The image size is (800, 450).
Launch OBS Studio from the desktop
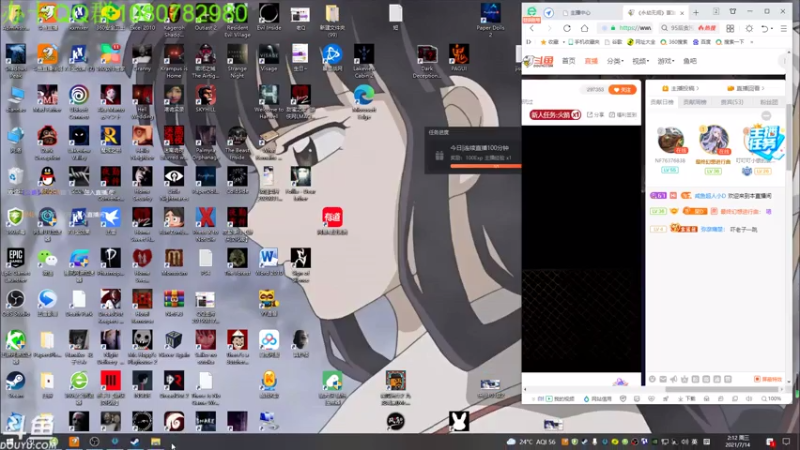pos(16,303)
